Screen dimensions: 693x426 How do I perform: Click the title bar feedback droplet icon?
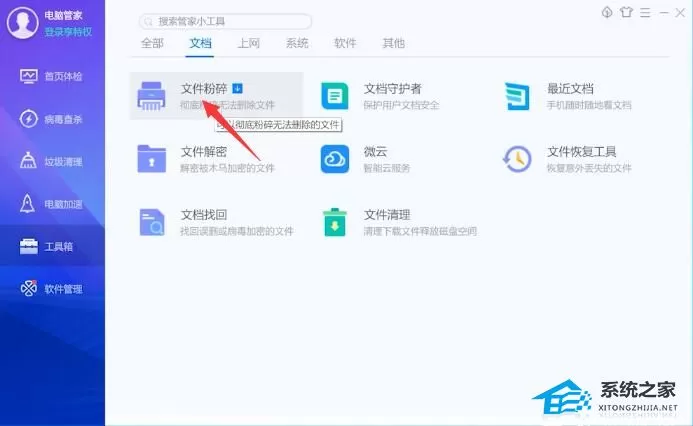click(x=607, y=12)
